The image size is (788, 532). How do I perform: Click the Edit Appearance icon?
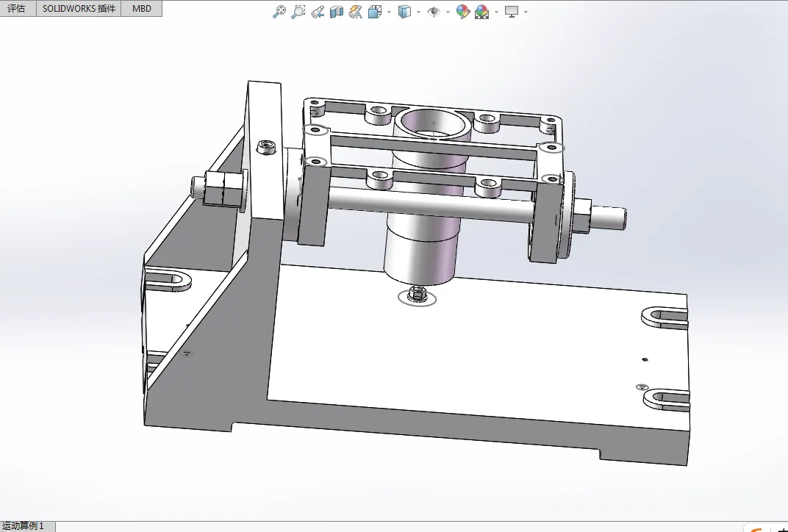tap(462, 12)
